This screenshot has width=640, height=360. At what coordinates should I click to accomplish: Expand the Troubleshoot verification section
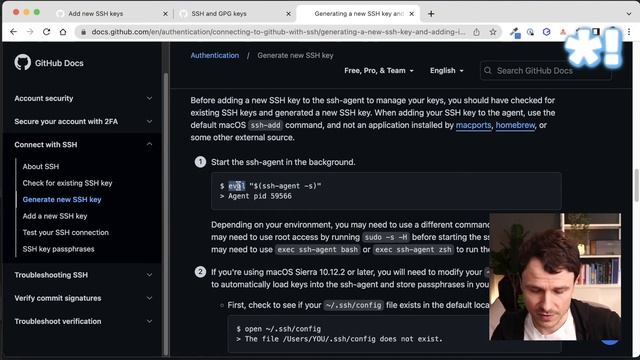(83, 321)
